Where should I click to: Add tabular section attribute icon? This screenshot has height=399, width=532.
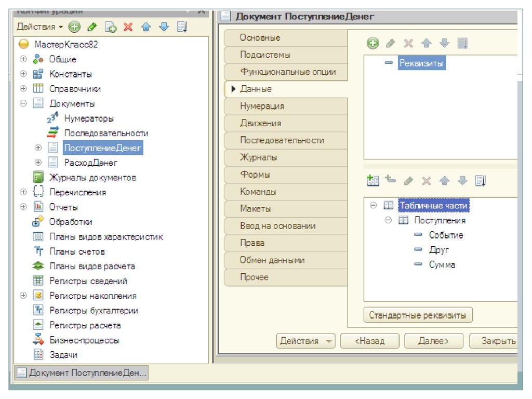391,179
